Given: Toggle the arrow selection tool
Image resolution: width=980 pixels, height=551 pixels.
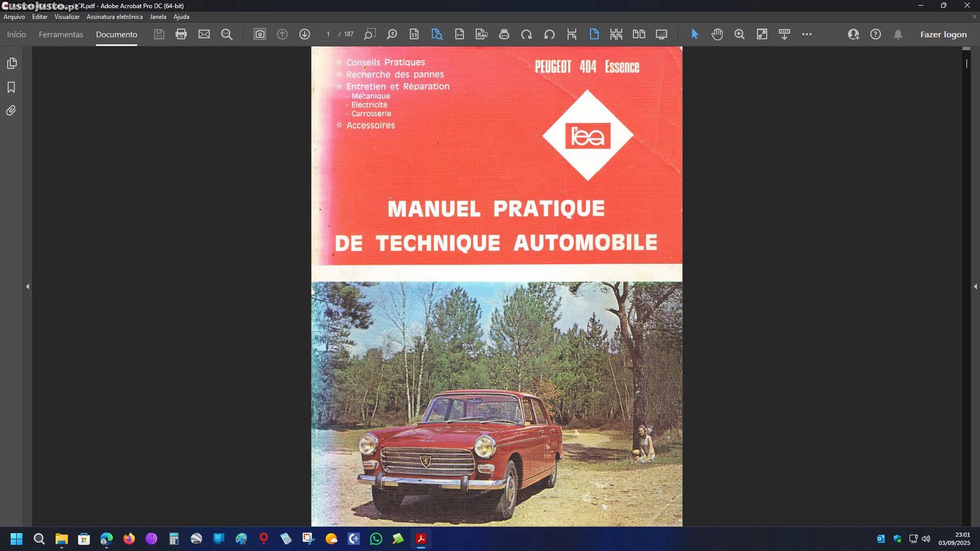Looking at the screenshot, I should pyautogui.click(x=694, y=34).
